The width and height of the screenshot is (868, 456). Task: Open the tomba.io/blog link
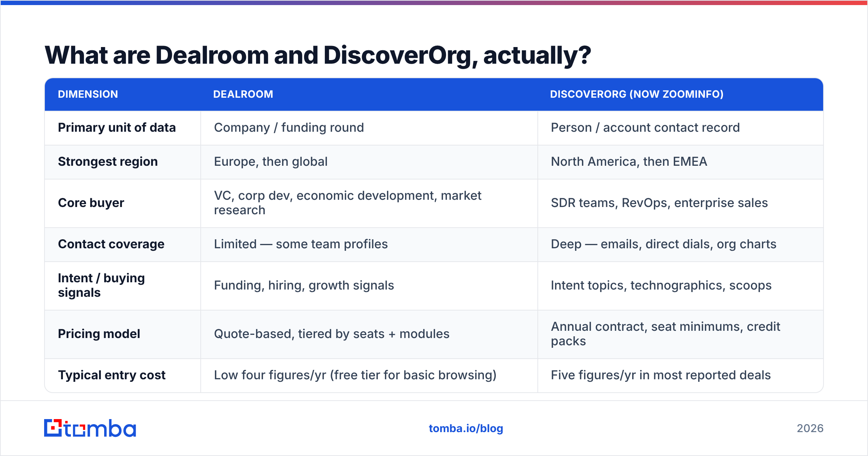[466, 428]
